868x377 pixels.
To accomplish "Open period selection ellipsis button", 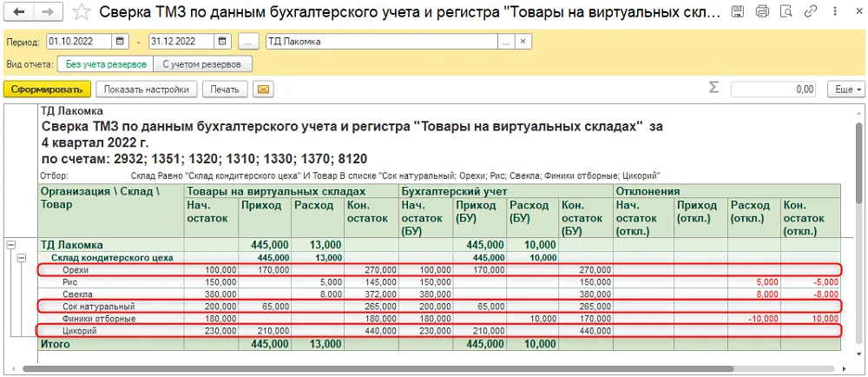I will 248,42.
